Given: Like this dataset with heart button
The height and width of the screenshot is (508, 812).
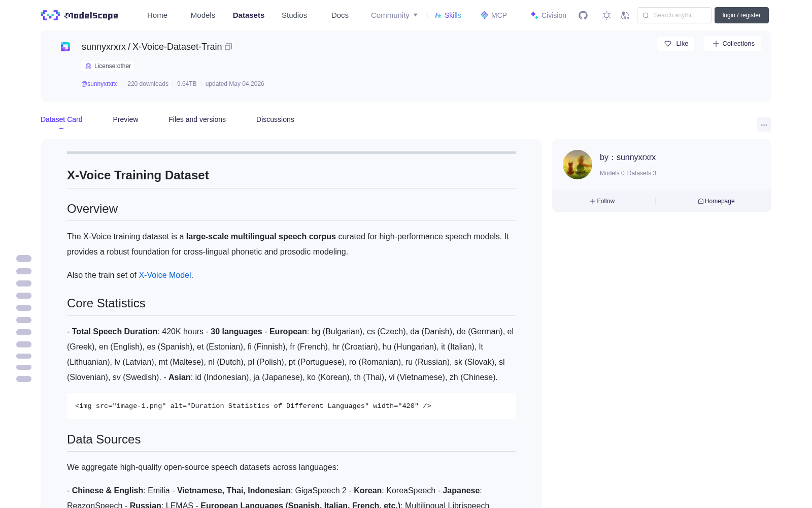Looking at the screenshot, I should point(675,44).
